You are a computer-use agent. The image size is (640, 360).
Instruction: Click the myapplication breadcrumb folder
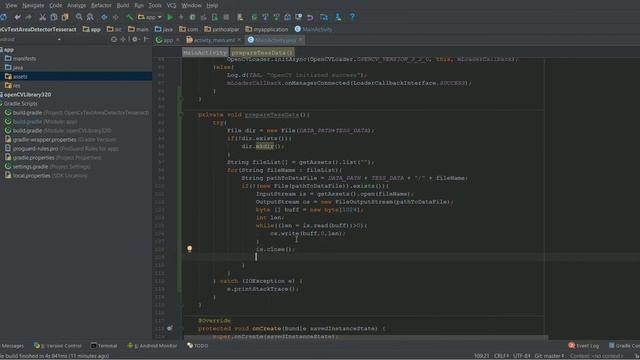267,29
